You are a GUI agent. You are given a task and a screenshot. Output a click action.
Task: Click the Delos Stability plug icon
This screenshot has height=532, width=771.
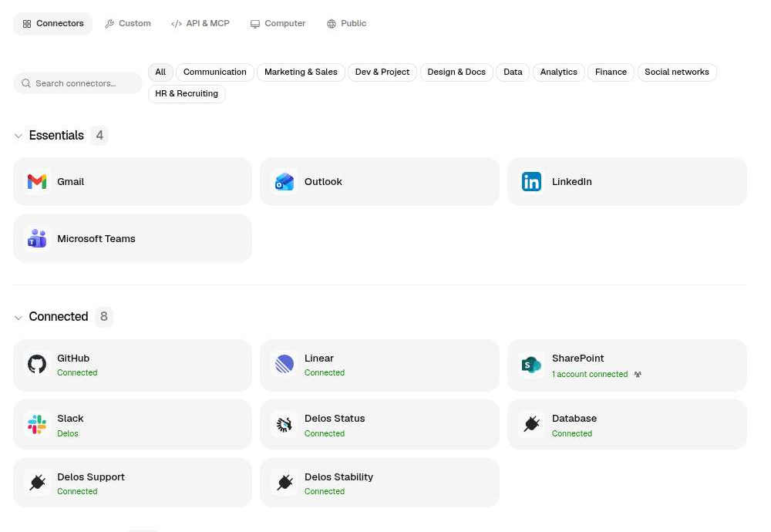(284, 483)
